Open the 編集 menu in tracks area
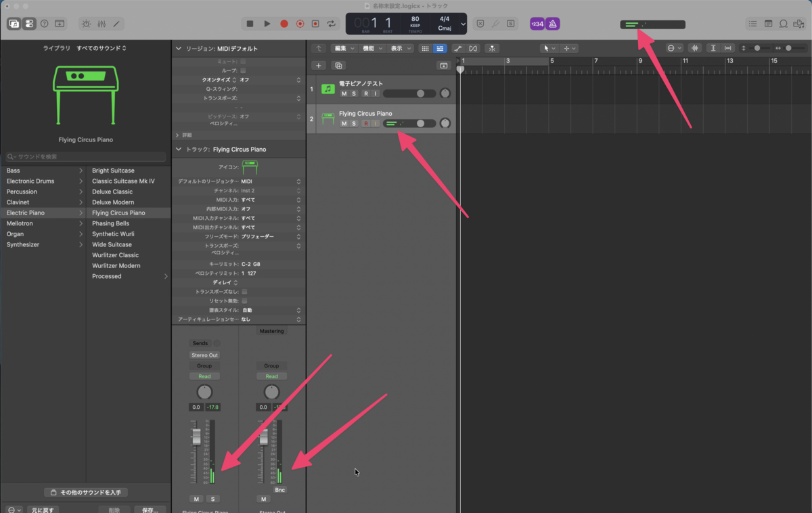 pos(343,48)
